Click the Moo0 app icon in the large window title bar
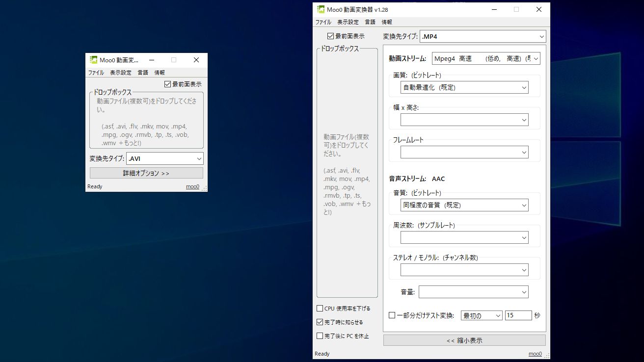The image size is (644, 362). click(321, 9)
